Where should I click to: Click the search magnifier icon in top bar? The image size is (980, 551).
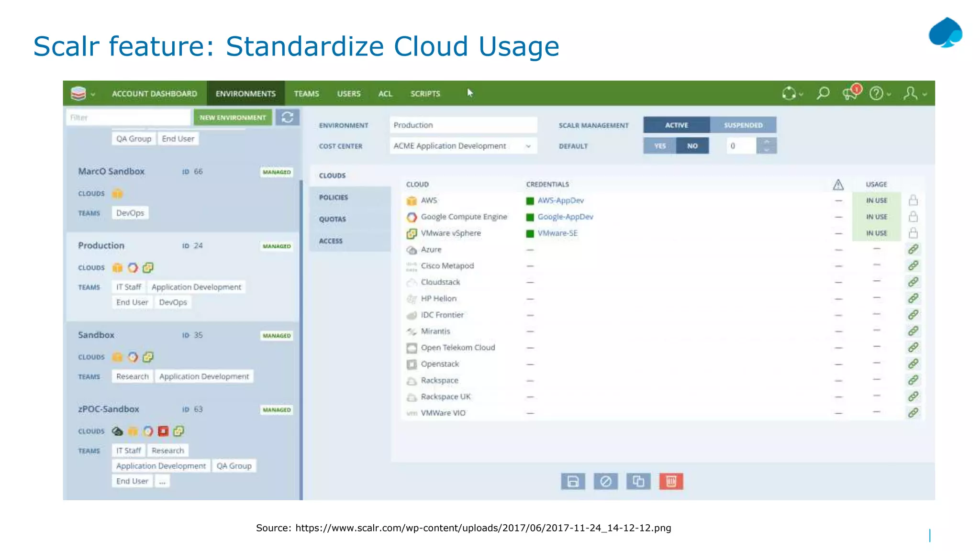[x=823, y=93]
